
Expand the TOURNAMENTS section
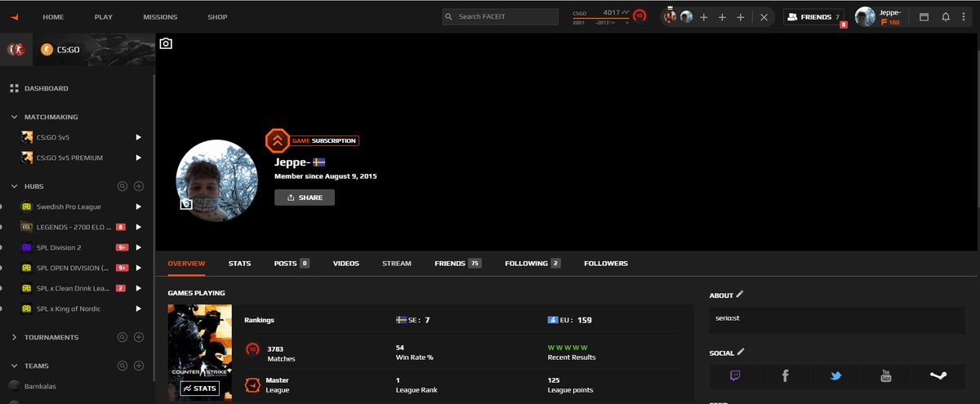click(x=15, y=337)
